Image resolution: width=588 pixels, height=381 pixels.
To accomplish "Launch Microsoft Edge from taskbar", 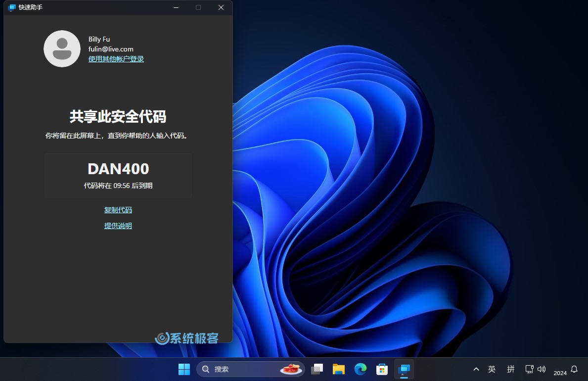I will pyautogui.click(x=361, y=369).
